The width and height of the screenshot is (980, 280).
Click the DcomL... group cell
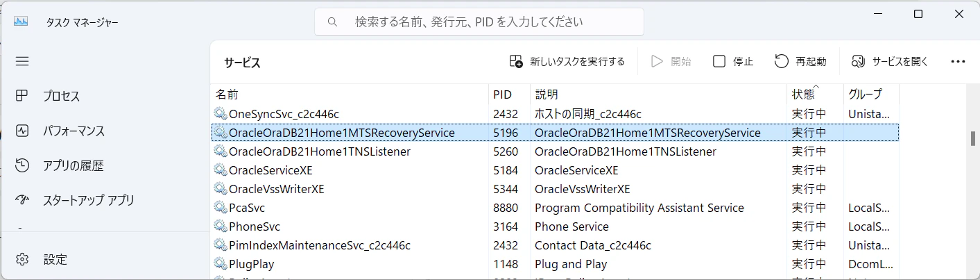point(870,263)
